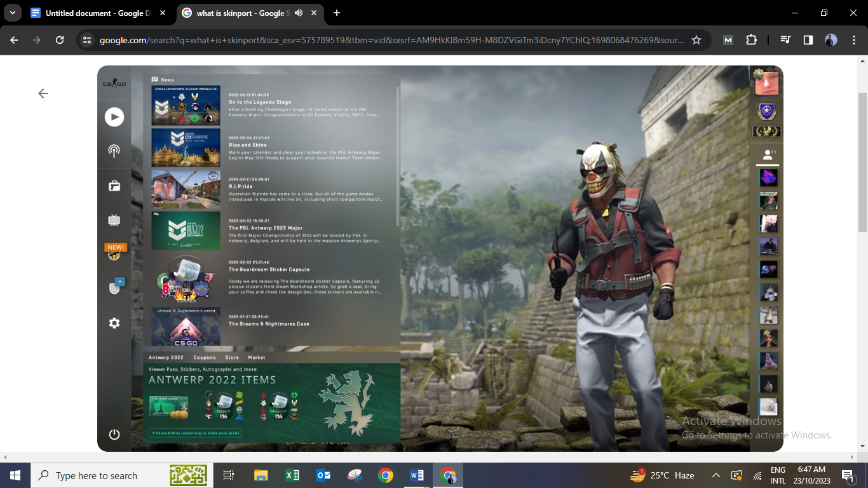Switch to the Store tab
Screen dimensions: 868x488
[x=232, y=358]
